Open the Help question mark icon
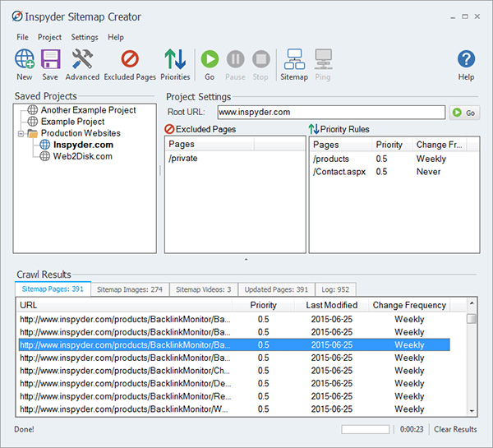The width and height of the screenshot is (493, 448). (466, 59)
